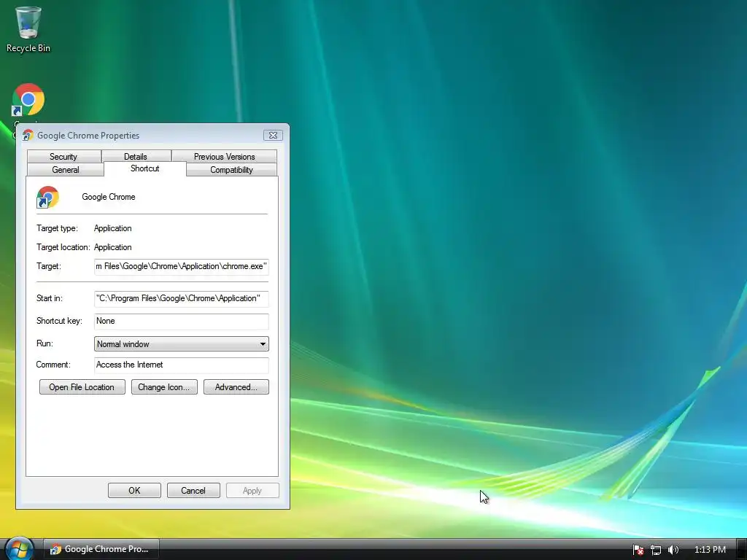Click the Comment field with Access the Internet
The width and height of the screenshot is (747, 560).
[182, 365]
